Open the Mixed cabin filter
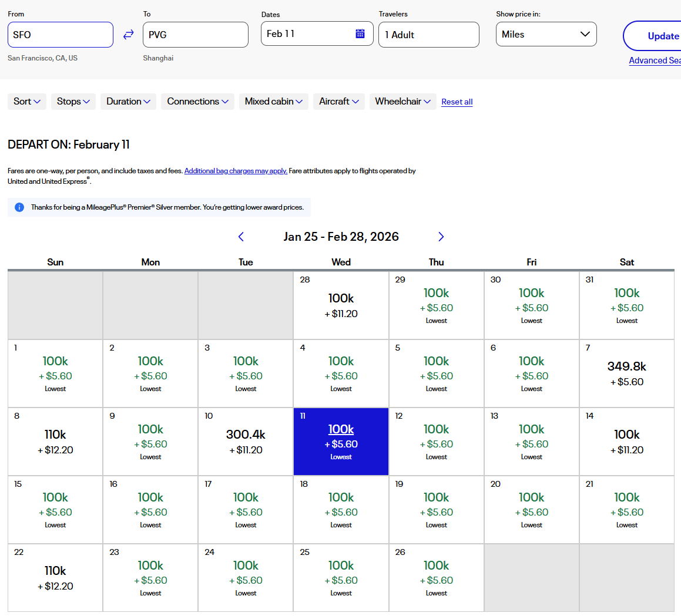 [x=273, y=102]
